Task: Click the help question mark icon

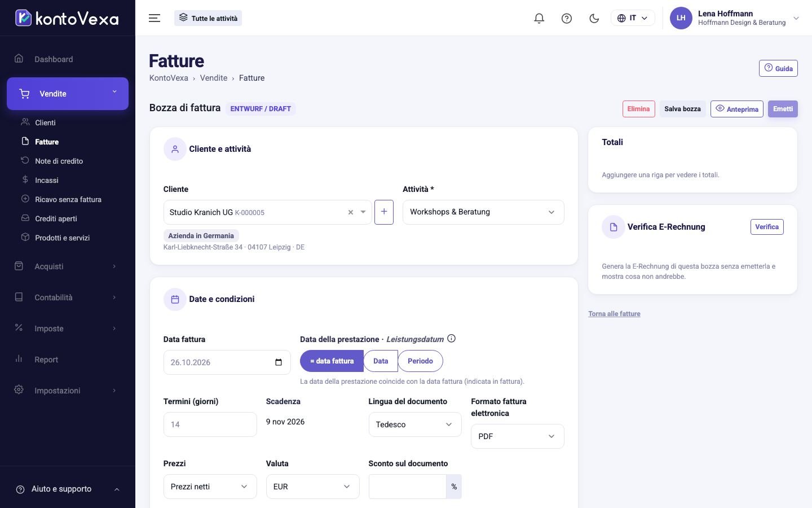Action: pos(567,18)
